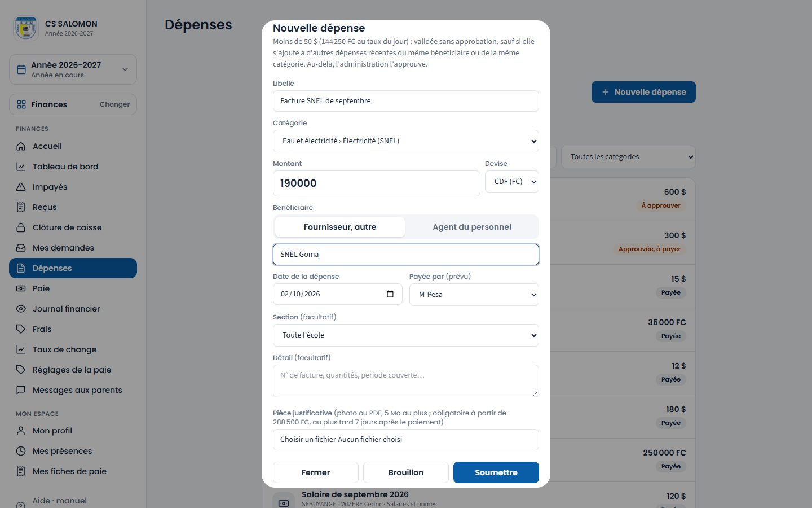
Task: Switch beneficiary to Agent du personnel
Action: 472,227
